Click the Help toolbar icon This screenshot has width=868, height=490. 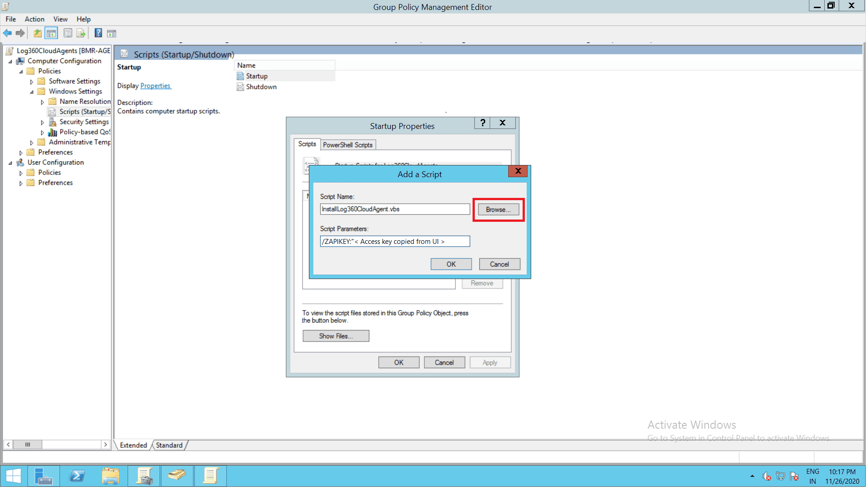[98, 33]
